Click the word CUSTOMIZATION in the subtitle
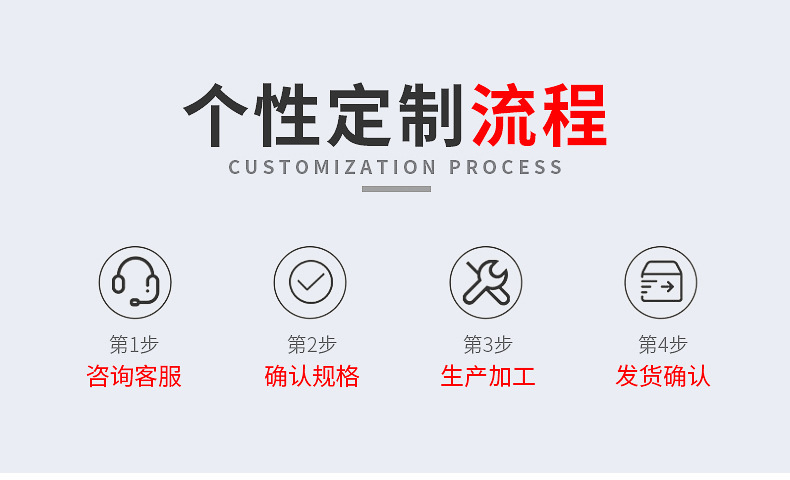This screenshot has width=790, height=480. pos(332,167)
